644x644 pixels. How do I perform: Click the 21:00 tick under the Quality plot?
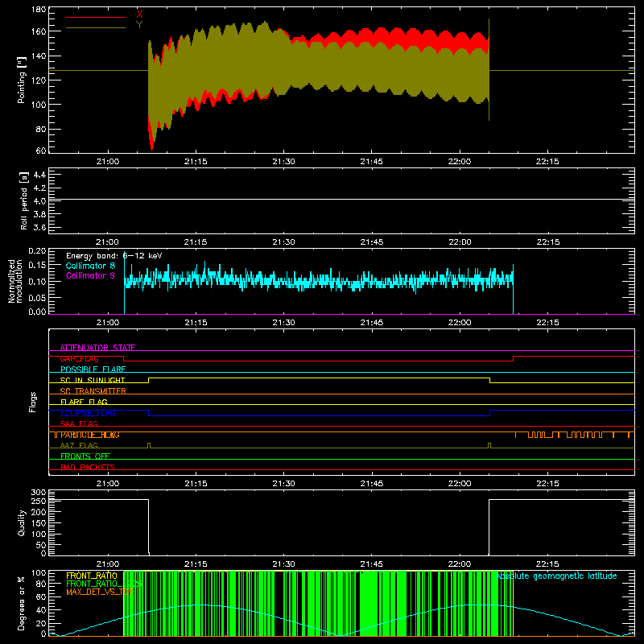[108, 564]
